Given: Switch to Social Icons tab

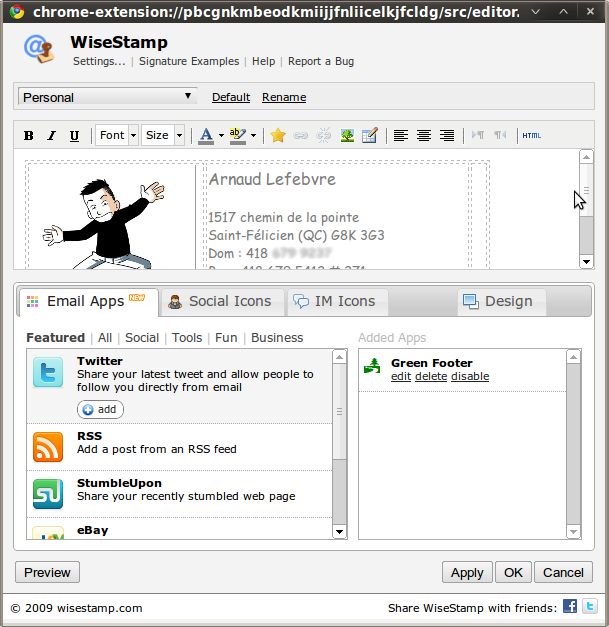Looking at the screenshot, I should pos(223,302).
